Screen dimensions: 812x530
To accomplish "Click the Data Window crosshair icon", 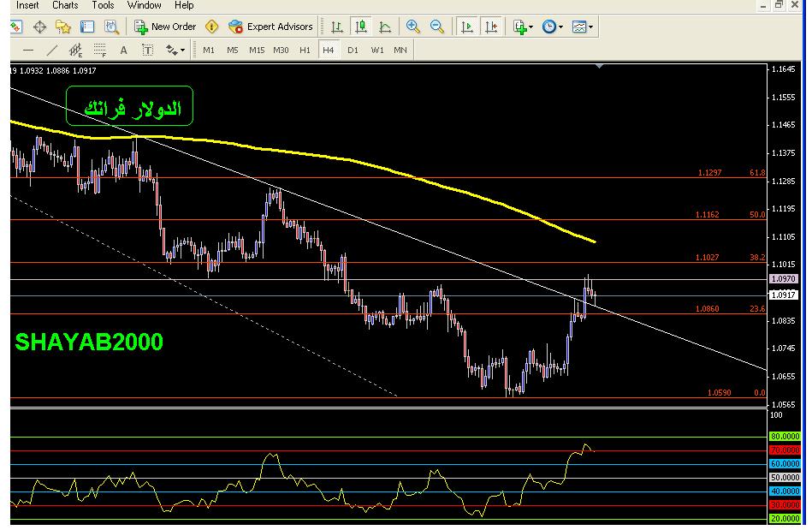I will 39,27.
